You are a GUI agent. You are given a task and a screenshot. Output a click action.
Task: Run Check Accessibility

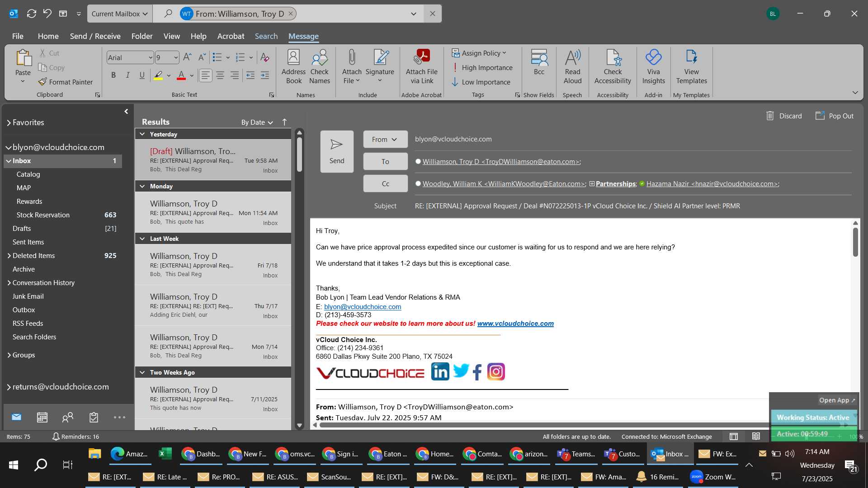click(613, 66)
